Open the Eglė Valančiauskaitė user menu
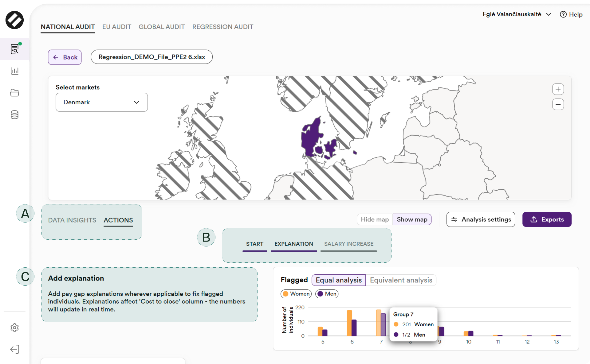This screenshot has width=590, height=364. 517,14
